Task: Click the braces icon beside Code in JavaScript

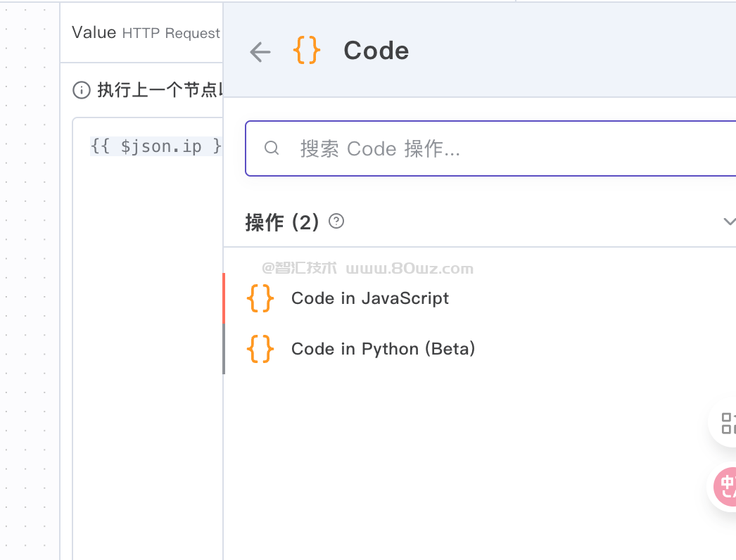Action: click(x=260, y=298)
